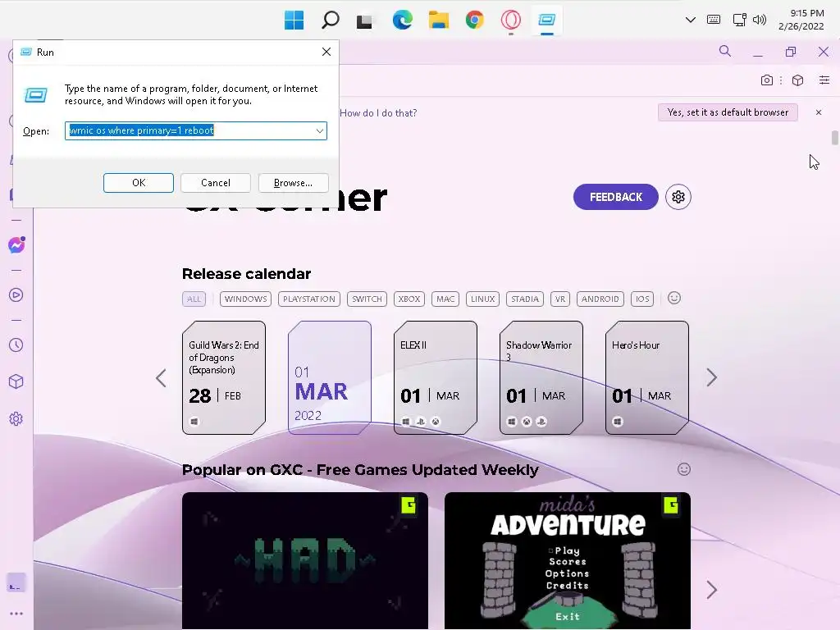
Task: Open Guild Wars 2 expansion card
Action: click(x=224, y=377)
